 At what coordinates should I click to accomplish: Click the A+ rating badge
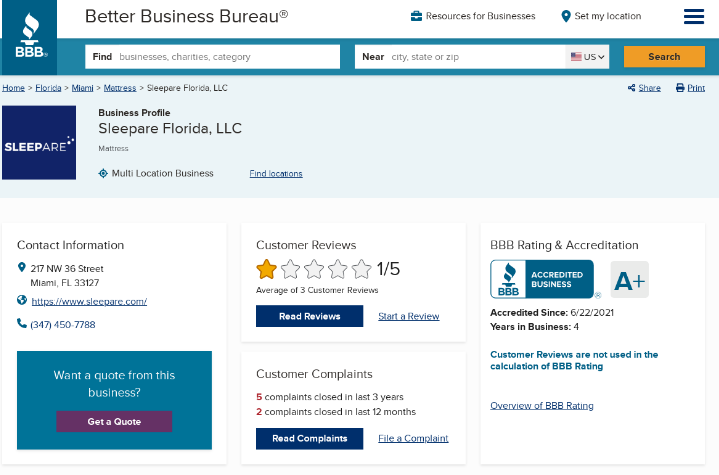(630, 280)
